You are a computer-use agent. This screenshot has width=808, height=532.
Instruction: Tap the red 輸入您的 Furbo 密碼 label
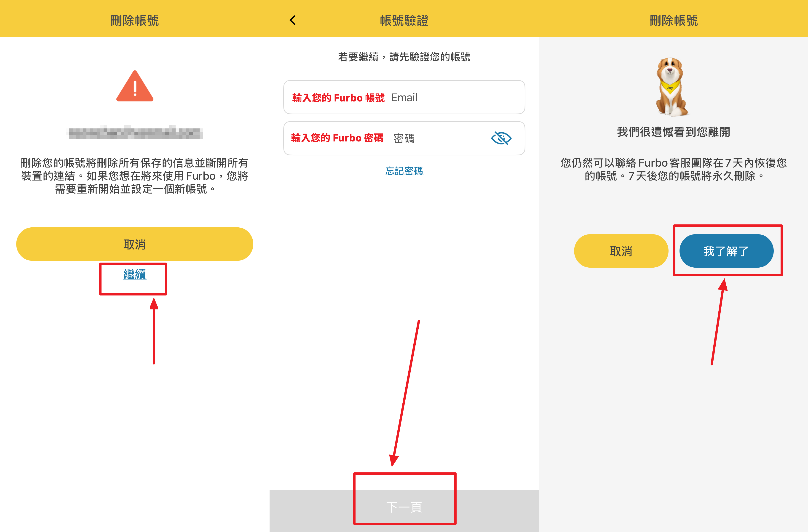(337, 138)
